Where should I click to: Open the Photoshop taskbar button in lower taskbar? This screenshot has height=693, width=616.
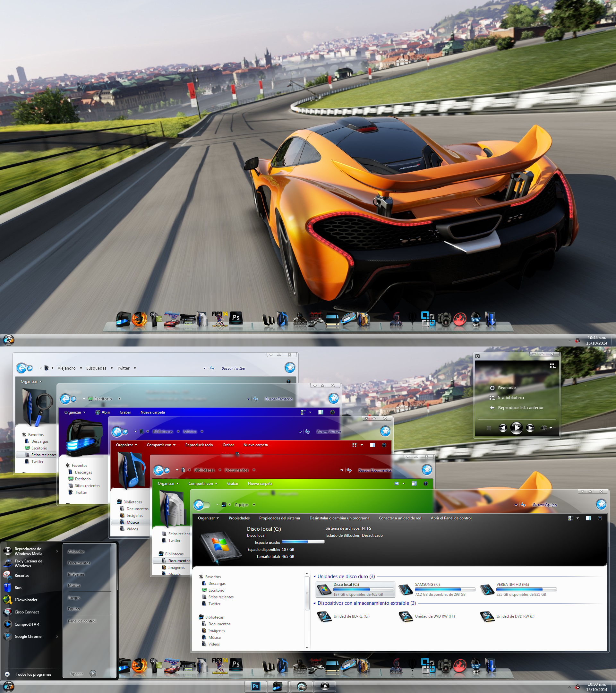256,686
